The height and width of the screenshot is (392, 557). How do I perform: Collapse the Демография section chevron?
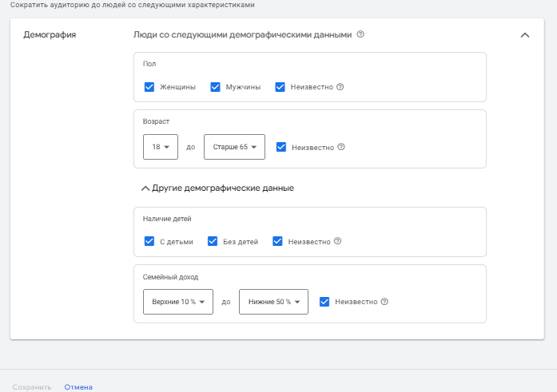pos(525,35)
